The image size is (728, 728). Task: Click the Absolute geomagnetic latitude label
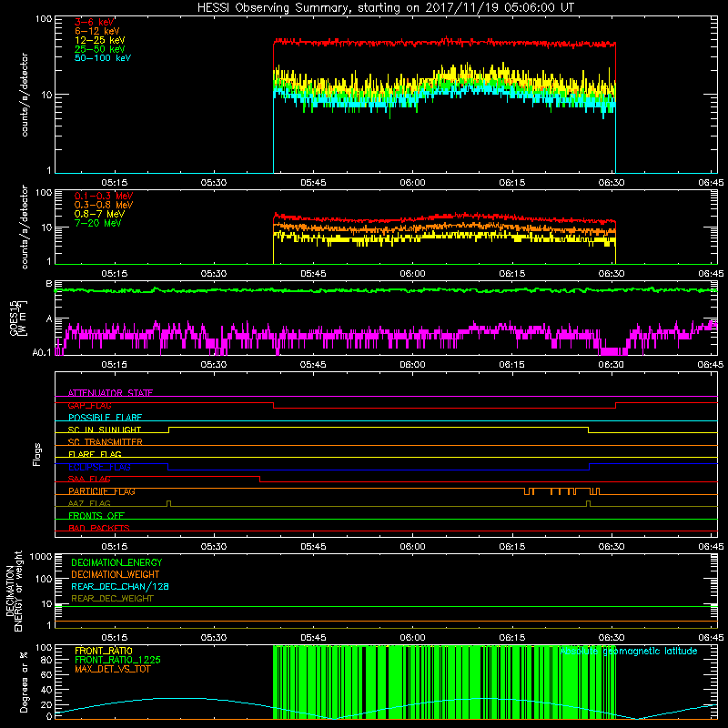[x=629, y=652]
